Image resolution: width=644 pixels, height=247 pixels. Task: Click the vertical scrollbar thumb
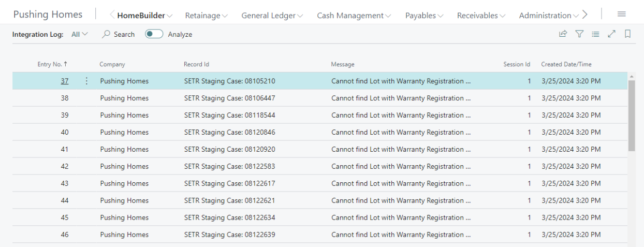632,115
